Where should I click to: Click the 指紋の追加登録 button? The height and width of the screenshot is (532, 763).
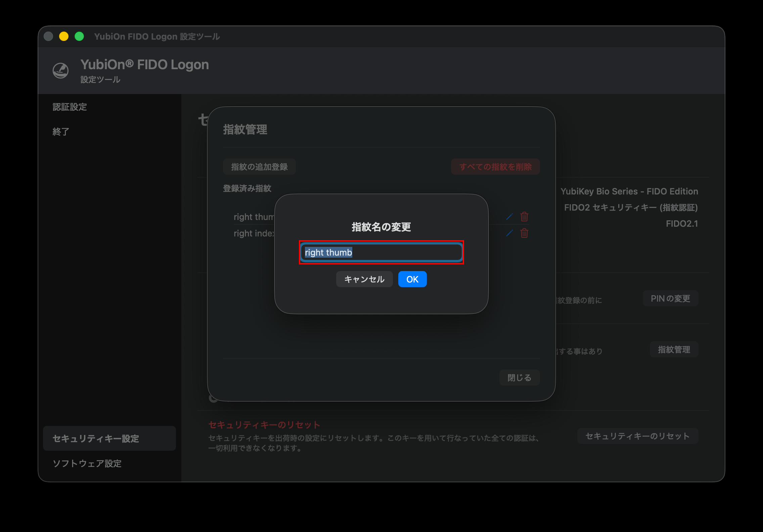click(x=259, y=167)
